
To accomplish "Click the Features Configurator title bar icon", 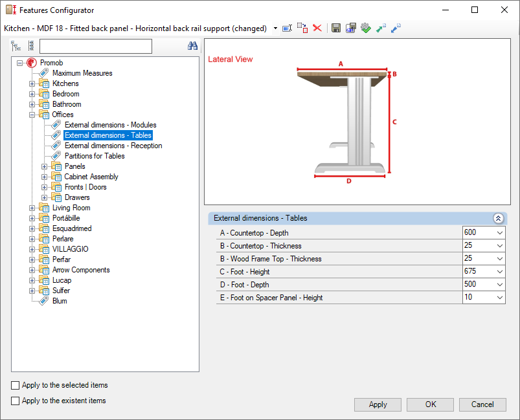I will (x=11, y=10).
